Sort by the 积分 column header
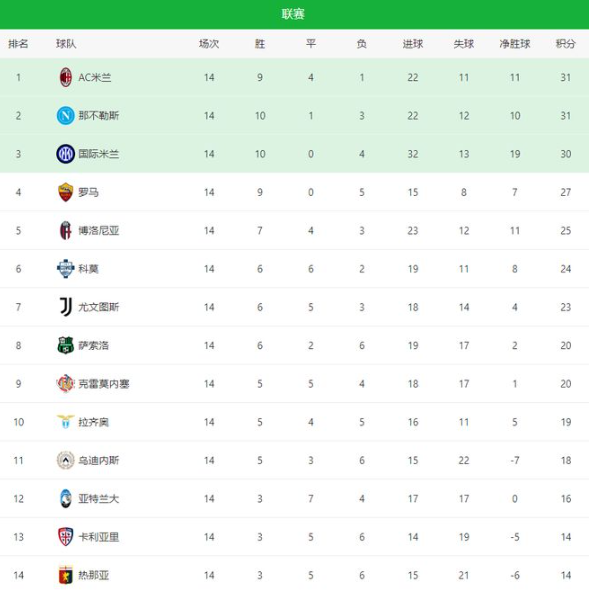 point(566,44)
